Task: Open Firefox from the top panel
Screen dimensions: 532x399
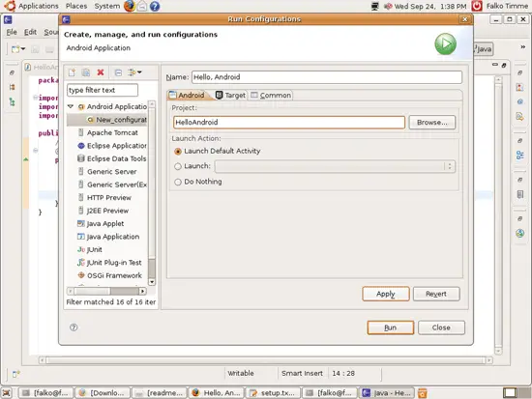Action: (130, 6)
